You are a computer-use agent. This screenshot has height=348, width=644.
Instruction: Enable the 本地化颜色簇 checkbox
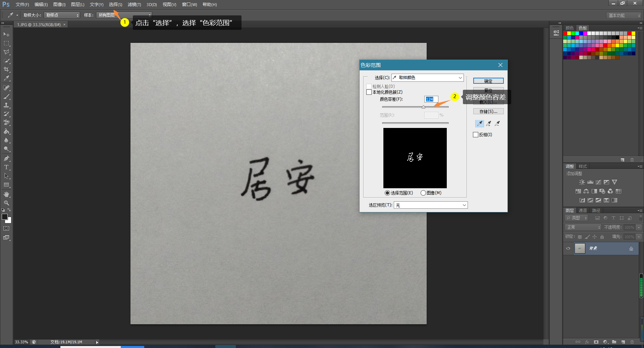point(369,92)
